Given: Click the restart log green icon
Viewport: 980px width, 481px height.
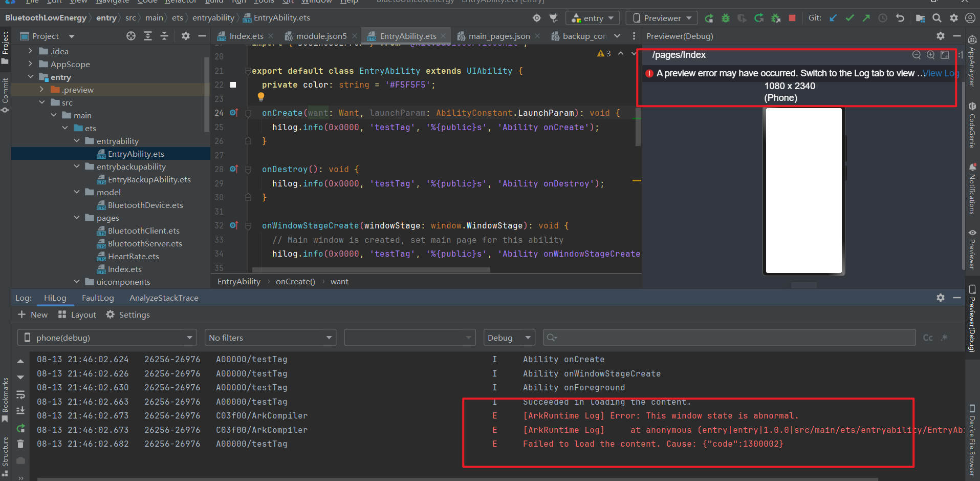Looking at the screenshot, I should click(x=20, y=428).
